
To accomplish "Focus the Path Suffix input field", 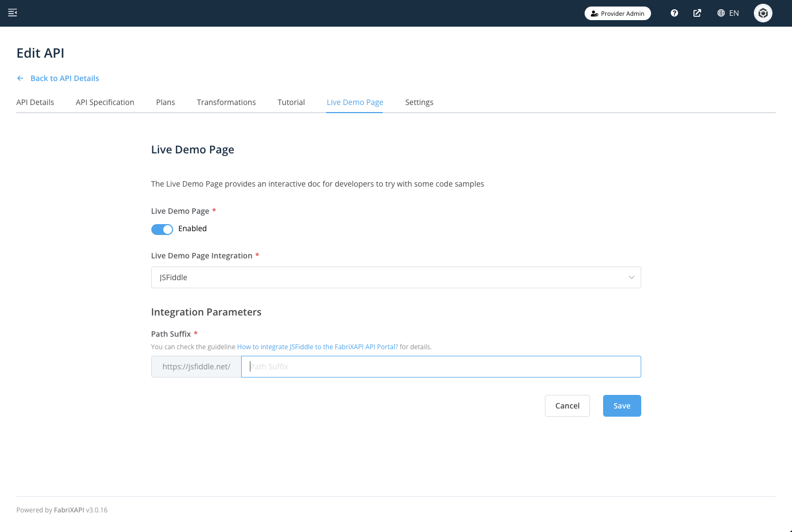I will click(x=441, y=367).
